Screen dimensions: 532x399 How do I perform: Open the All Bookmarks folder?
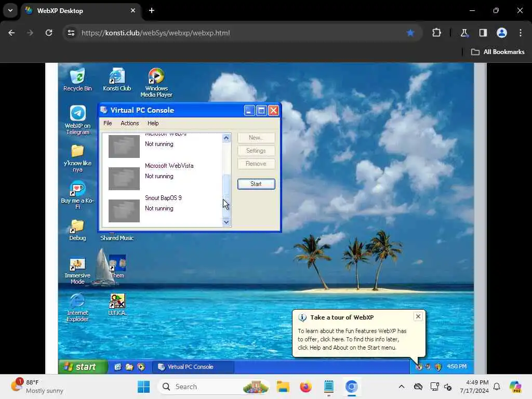coord(498,52)
